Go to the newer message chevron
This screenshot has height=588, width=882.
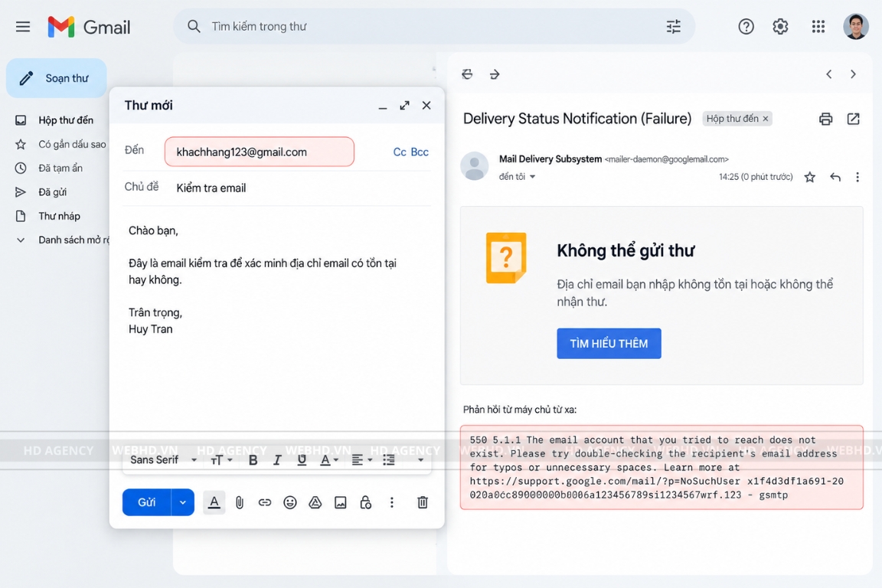pyautogui.click(x=828, y=74)
